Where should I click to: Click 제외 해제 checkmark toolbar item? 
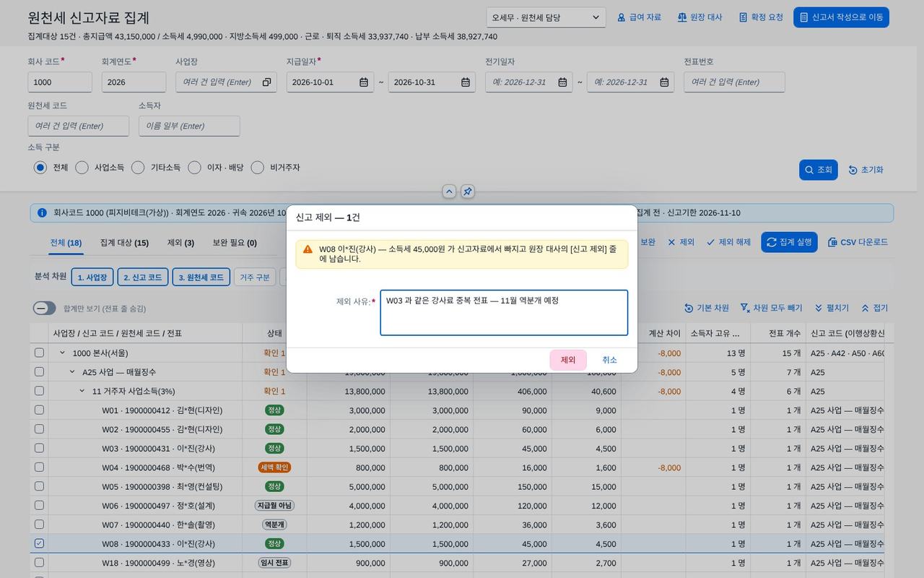point(728,243)
